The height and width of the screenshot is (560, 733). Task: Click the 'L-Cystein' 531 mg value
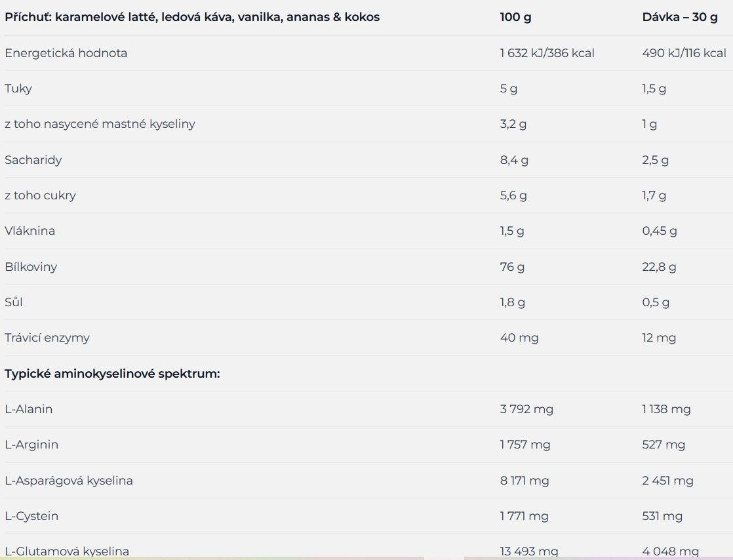pos(662,516)
